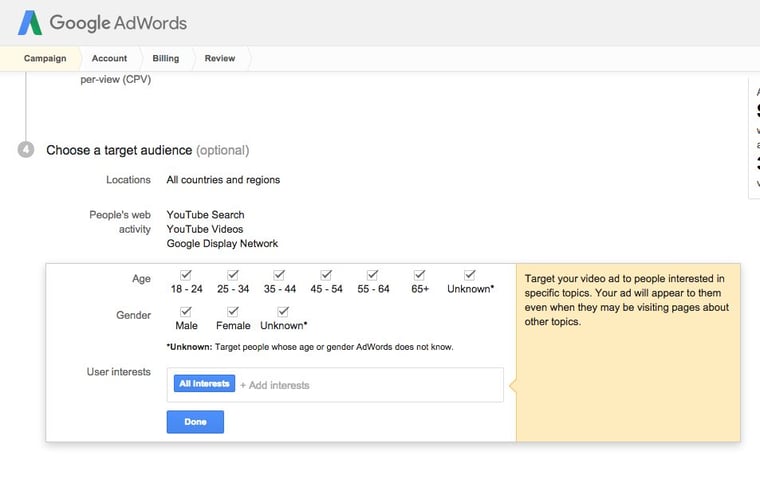Open the Account tab

coord(109,59)
